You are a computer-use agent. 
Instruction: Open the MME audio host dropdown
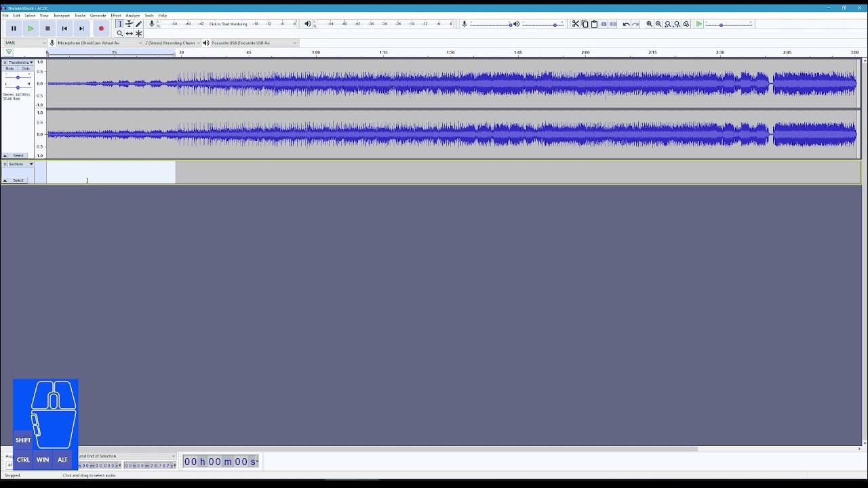[25, 43]
